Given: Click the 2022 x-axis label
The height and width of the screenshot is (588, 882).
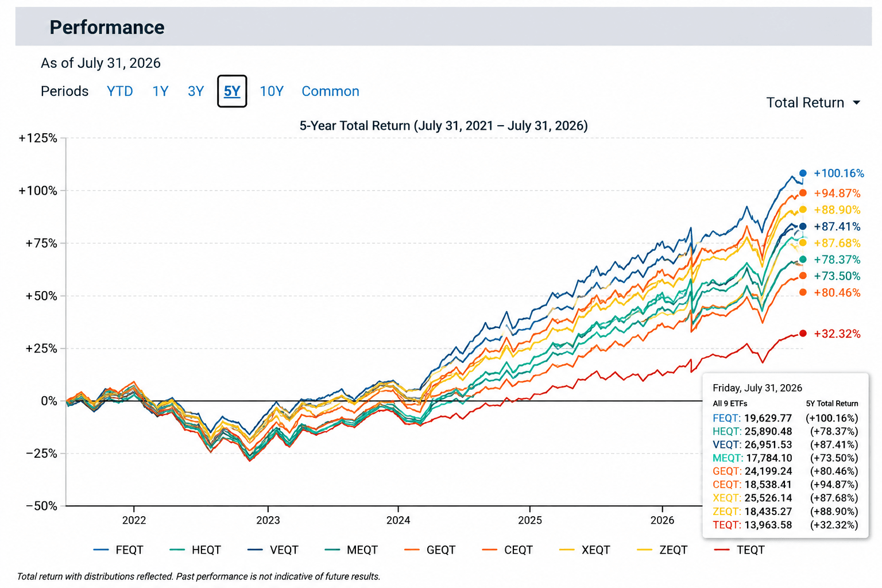Looking at the screenshot, I should click(x=134, y=520).
